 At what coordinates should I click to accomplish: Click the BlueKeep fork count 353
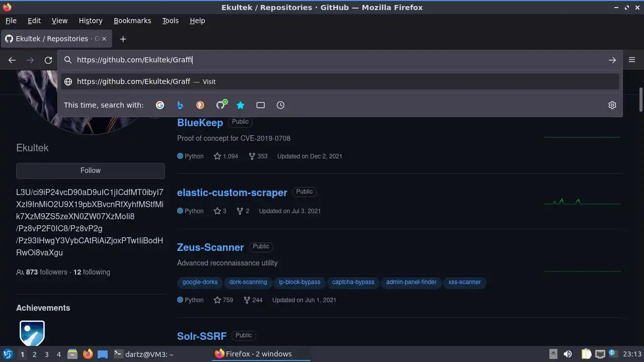[x=258, y=156]
